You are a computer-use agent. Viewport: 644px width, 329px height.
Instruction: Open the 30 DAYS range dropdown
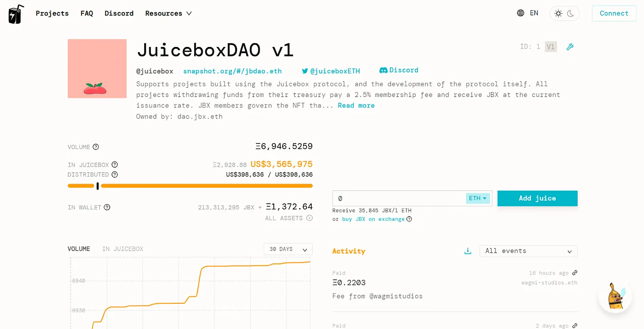coord(288,249)
